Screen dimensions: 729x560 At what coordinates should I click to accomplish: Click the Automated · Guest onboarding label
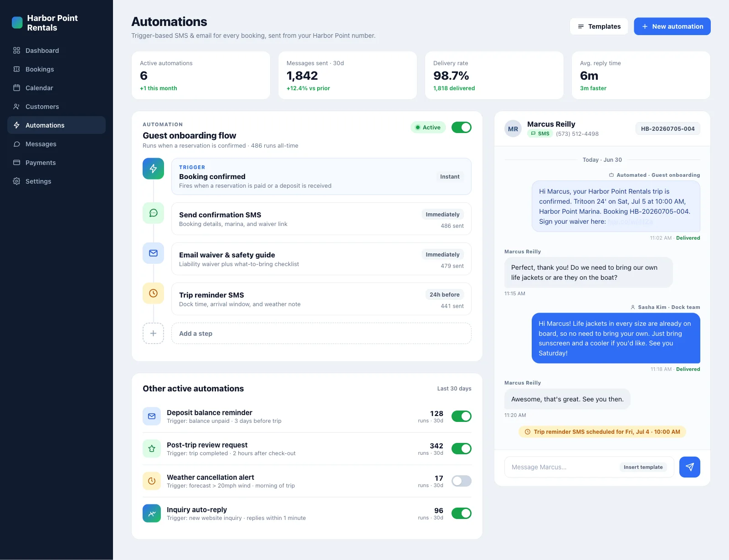click(x=655, y=175)
